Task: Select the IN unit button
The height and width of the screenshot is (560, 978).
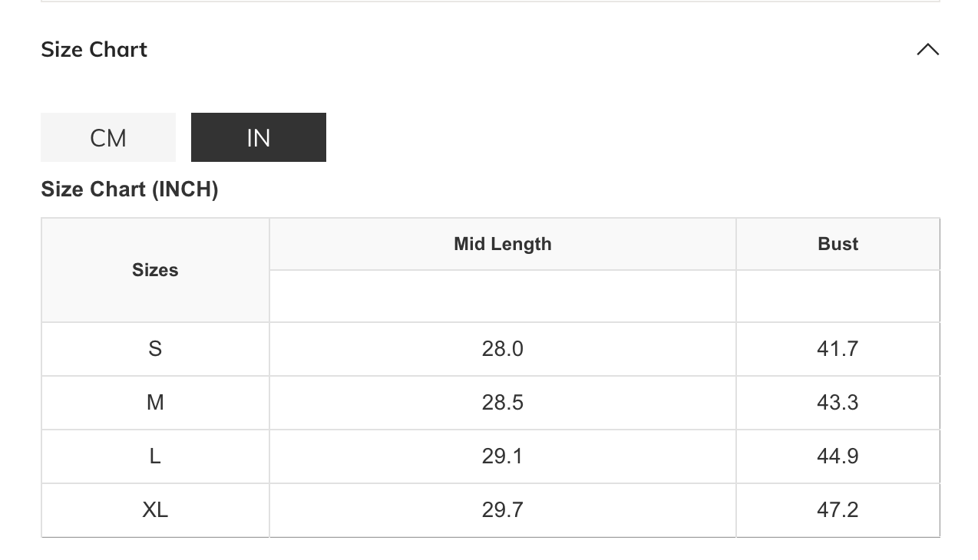Action: point(259,138)
